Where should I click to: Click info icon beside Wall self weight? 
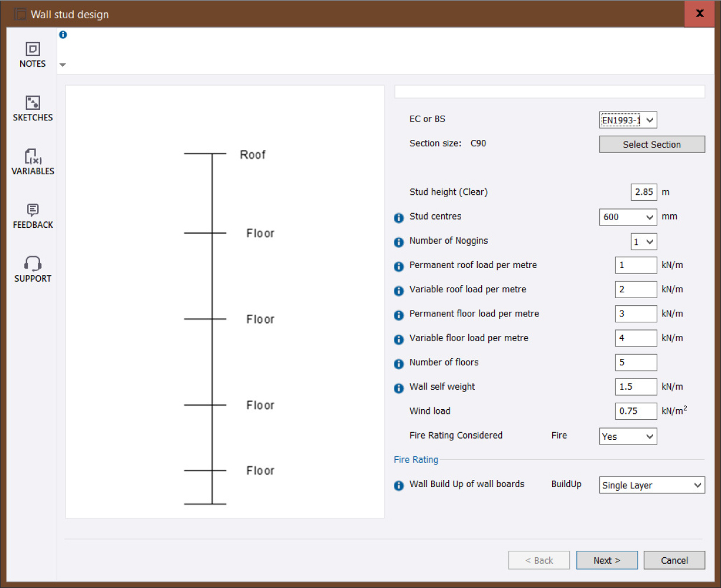tap(399, 388)
